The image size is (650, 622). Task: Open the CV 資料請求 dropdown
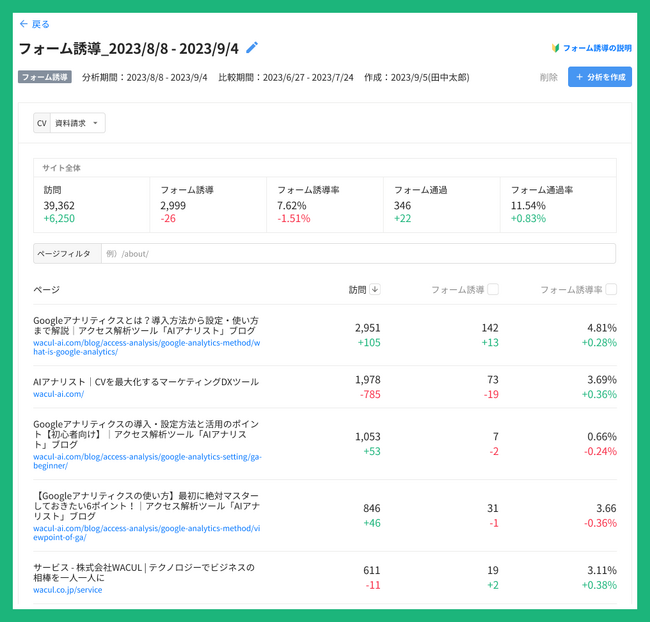[69, 123]
